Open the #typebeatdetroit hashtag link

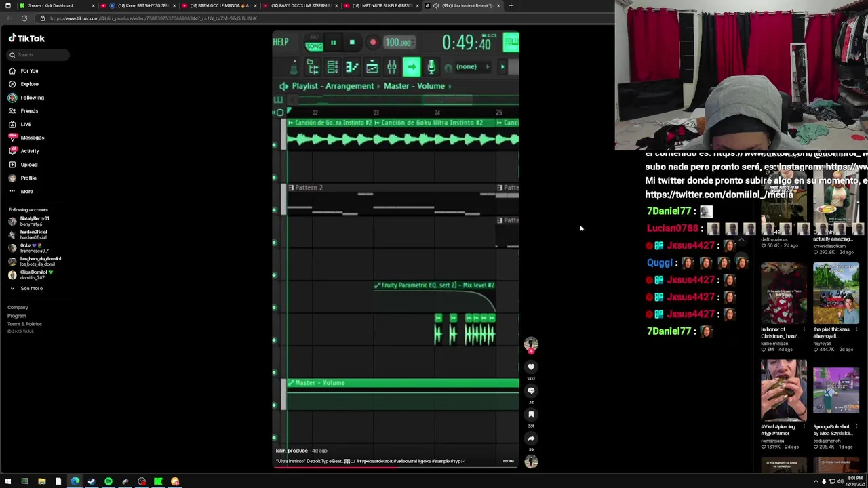point(374,461)
